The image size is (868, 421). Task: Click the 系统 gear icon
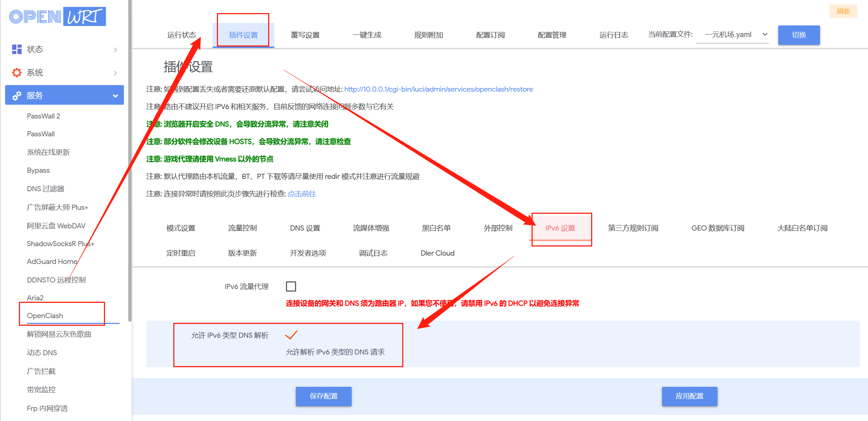(x=17, y=72)
